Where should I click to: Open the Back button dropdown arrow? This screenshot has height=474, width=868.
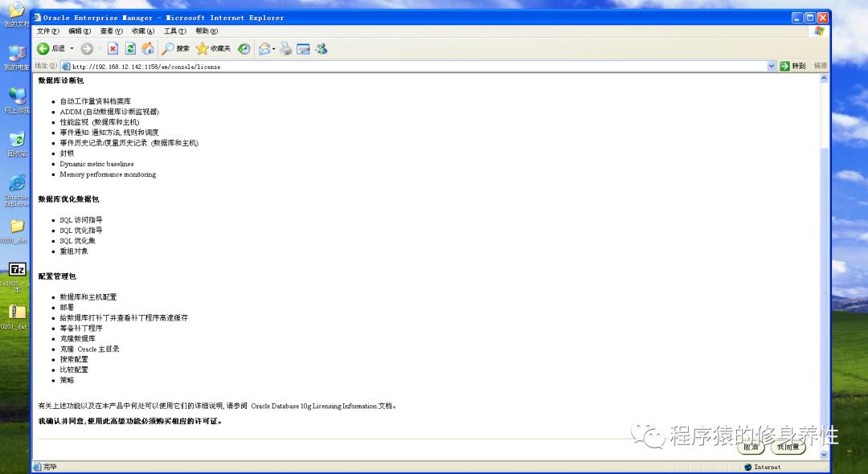coord(72,48)
